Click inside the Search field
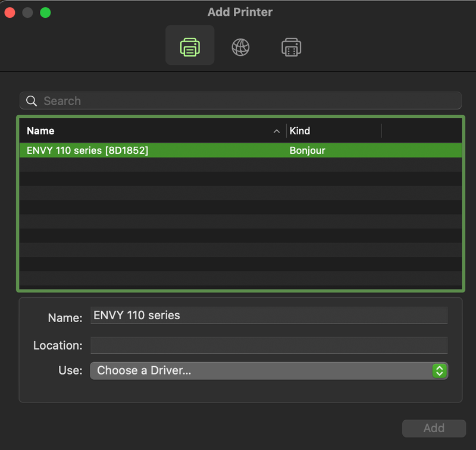This screenshot has width=476, height=450. click(240, 100)
